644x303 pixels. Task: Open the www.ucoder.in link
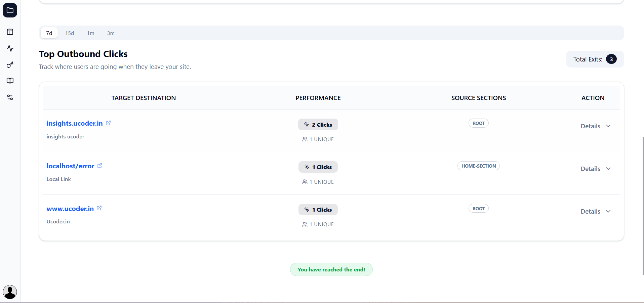pos(70,209)
